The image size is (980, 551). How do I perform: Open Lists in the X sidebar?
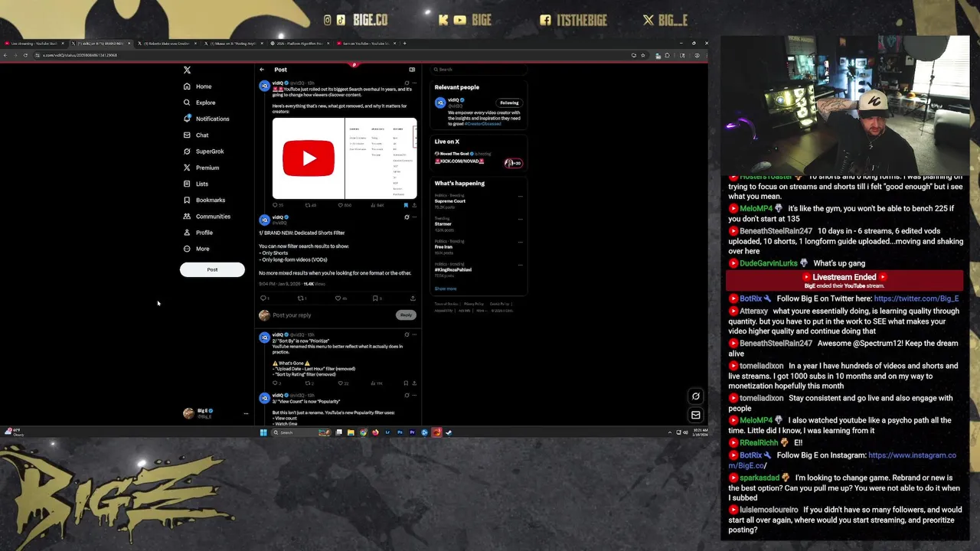point(196,184)
